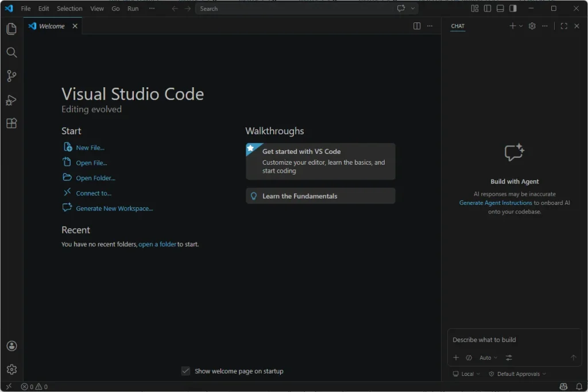Expand the Default Approvals dropdown
The height and width of the screenshot is (392, 588).
pyautogui.click(x=517, y=374)
